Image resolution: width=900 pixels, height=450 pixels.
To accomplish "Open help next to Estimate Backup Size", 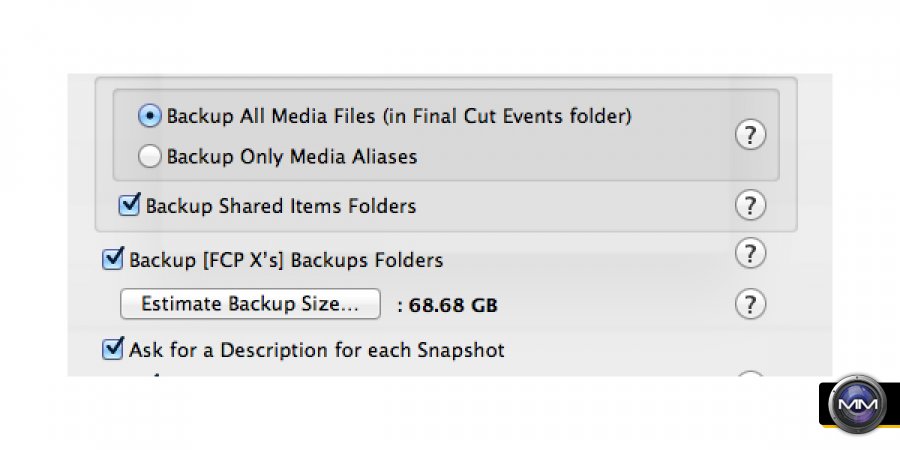I will [x=750, y=303].
